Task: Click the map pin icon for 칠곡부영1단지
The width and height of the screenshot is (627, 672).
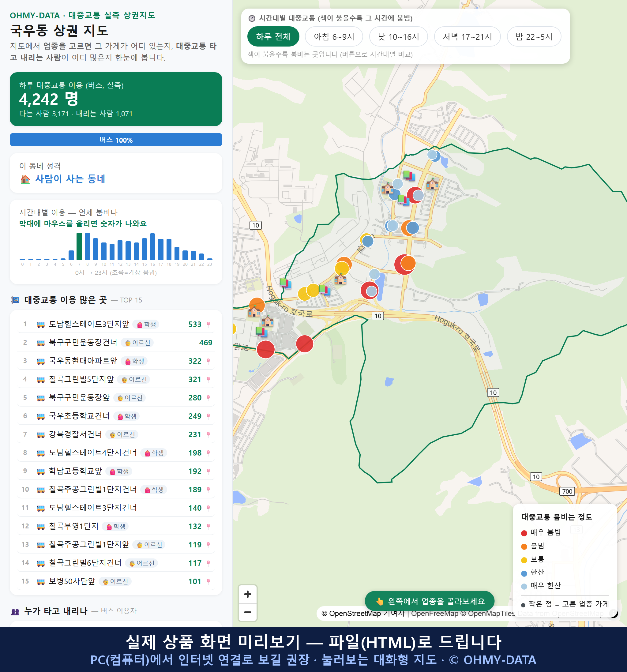Action: tap(208, 527)
